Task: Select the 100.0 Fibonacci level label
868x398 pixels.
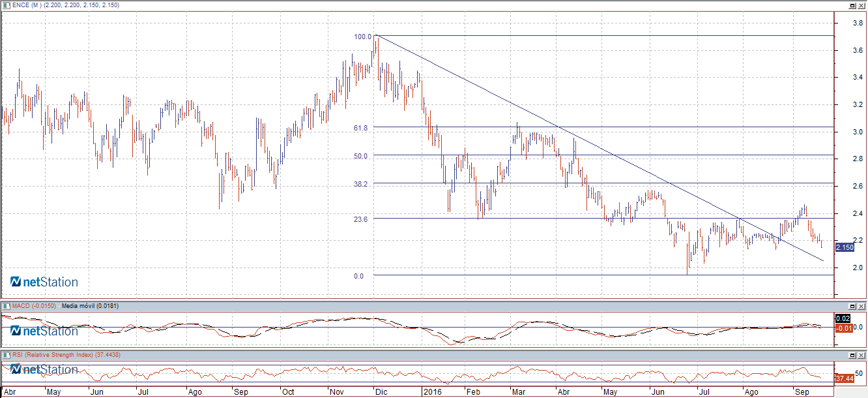Action: pyautogui.click(x=362, y=37)
